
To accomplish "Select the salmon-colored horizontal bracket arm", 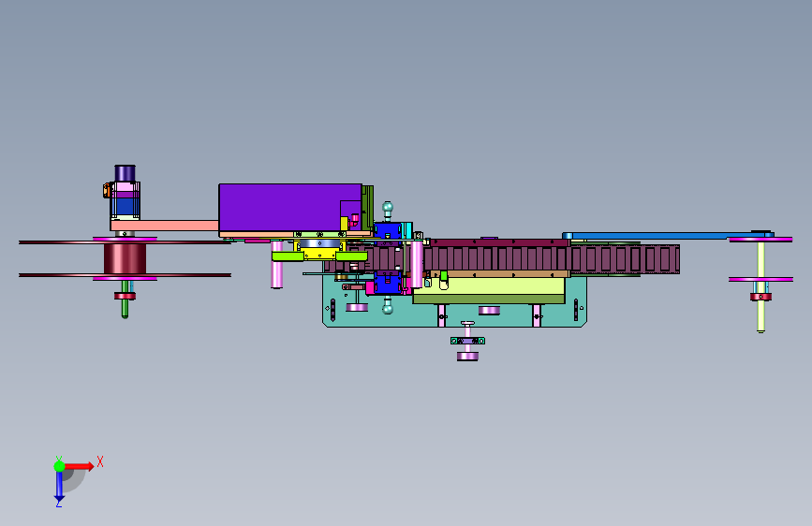I will click(164, 226).
